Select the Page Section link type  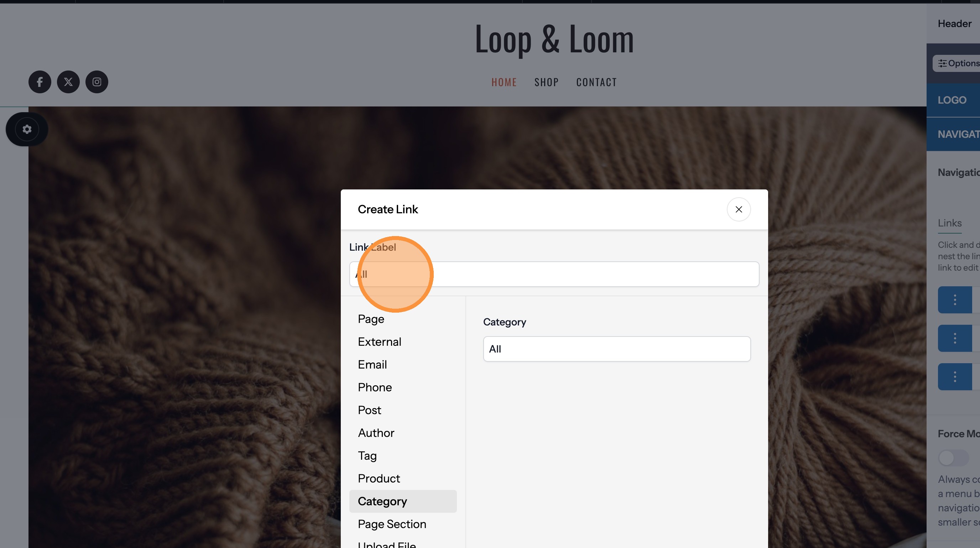(x=392, y=524)
